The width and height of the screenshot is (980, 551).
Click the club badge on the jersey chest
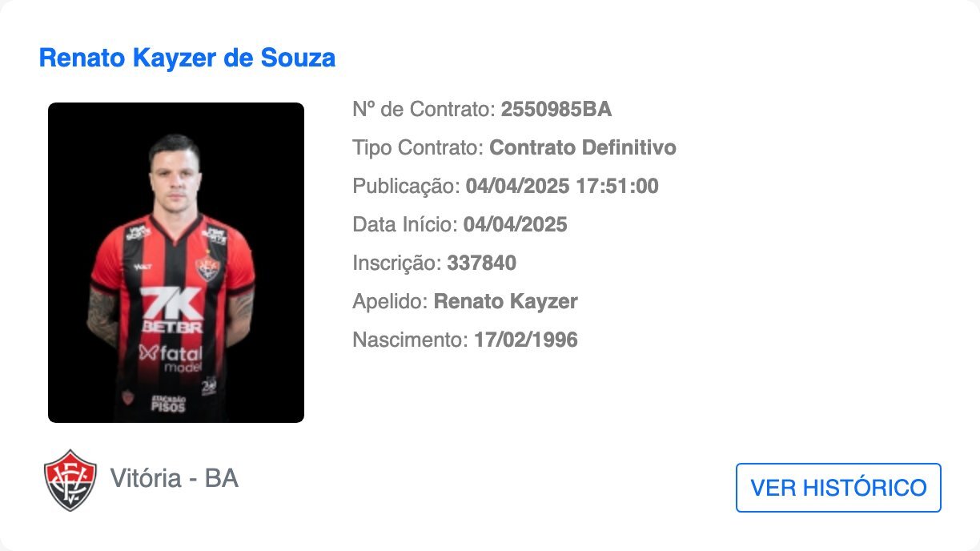point(208,267)
